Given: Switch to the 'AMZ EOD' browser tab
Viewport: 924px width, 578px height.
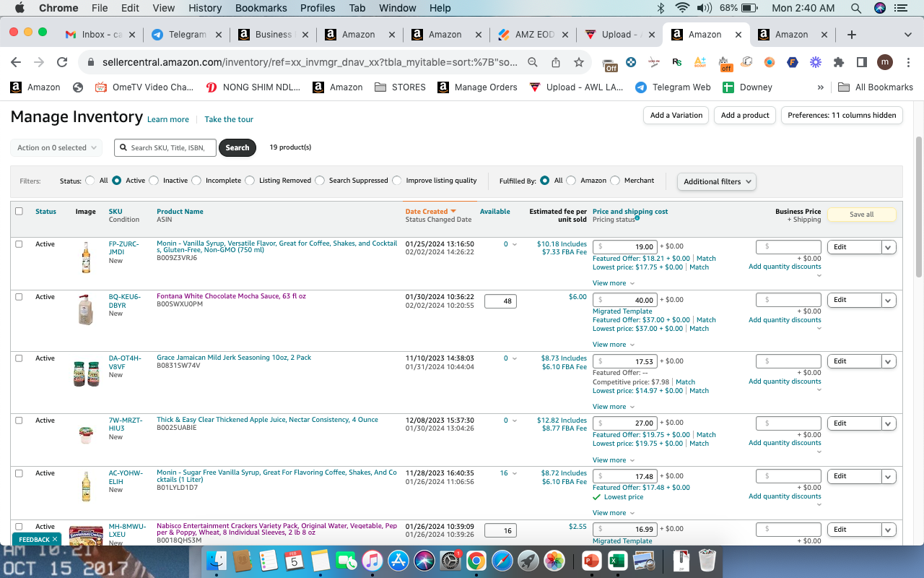Looking at the screenshot, I should [533, 34].
